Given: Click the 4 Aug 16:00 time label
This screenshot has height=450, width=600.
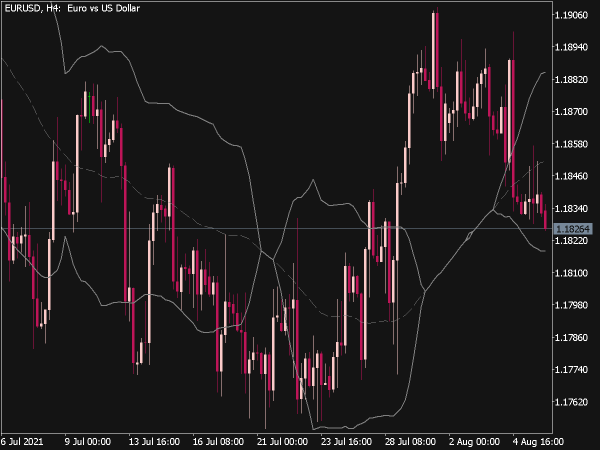Looking at the screenshot, I should coord(538,442).
